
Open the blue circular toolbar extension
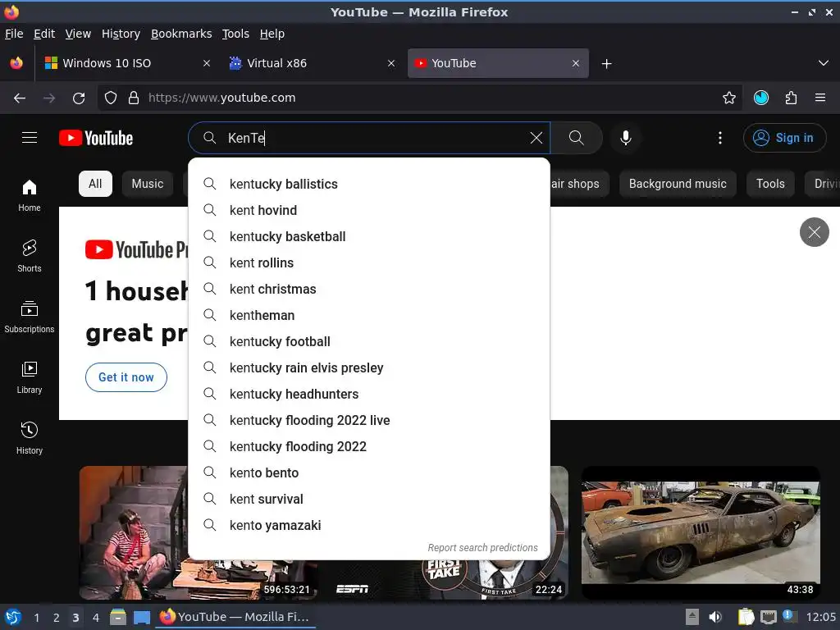coord(760,98)
